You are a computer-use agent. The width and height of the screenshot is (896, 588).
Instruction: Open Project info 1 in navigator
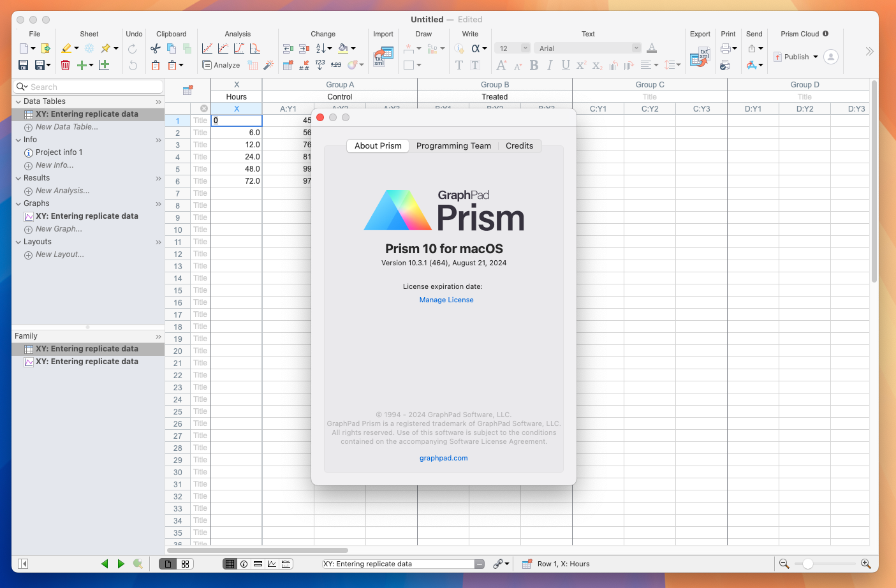[59, 152]
